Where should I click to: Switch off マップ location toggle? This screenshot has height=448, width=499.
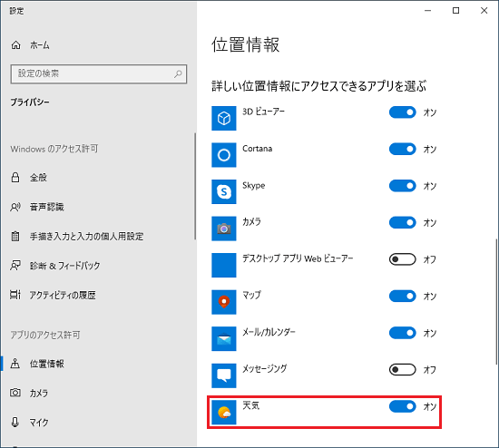pyautogui.click(x=402, y=296)
